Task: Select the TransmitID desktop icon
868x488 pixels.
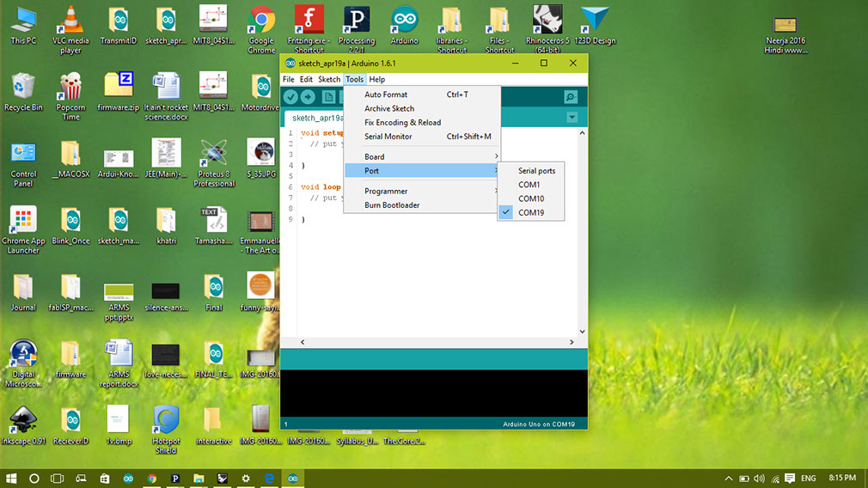Action: (x=119, y=26)
